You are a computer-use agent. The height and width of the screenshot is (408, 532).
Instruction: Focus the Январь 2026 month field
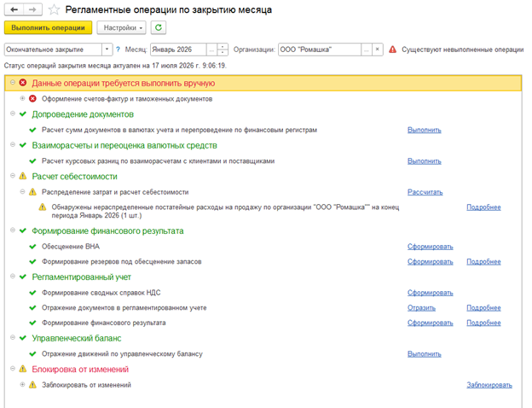tap(178, 50)
